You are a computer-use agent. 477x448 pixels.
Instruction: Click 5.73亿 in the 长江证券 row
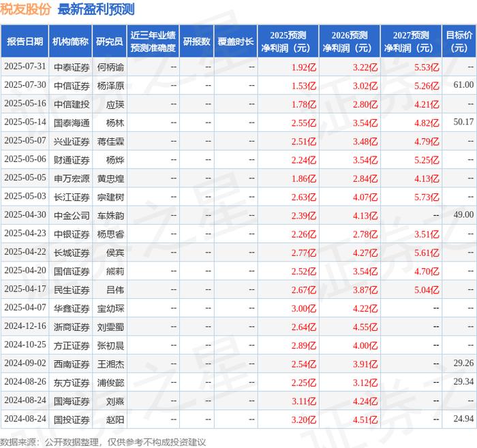[x=427, y=197]
